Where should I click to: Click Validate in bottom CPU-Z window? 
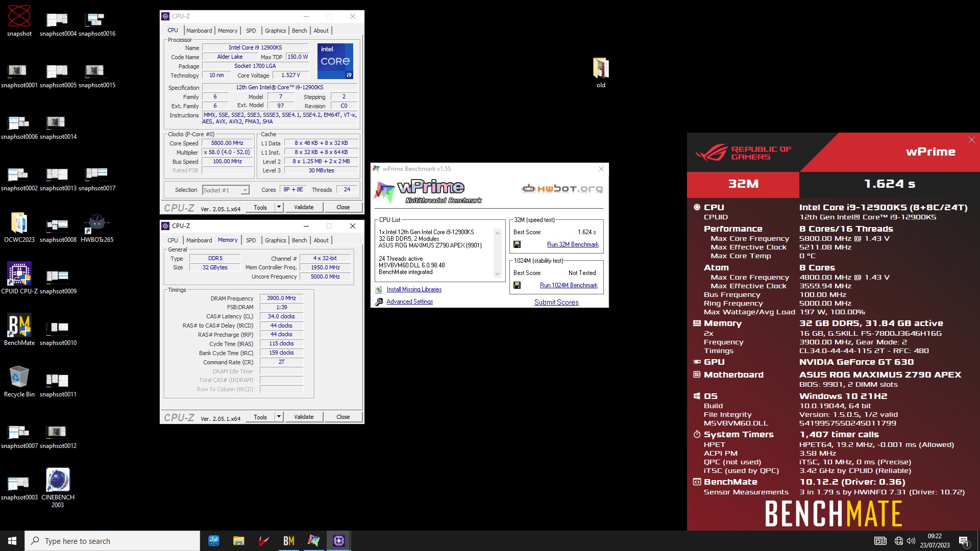tap(304, 417)
